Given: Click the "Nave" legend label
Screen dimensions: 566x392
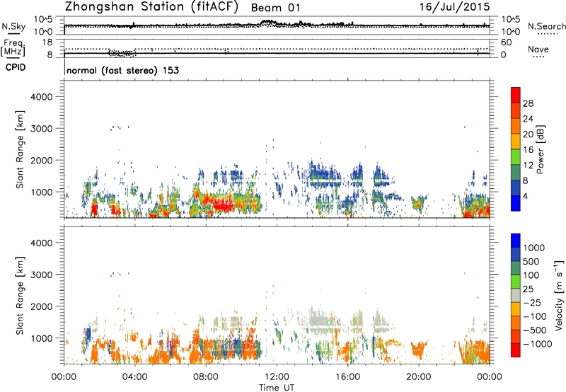Looking at the screenshot, I should click(538, 50).
